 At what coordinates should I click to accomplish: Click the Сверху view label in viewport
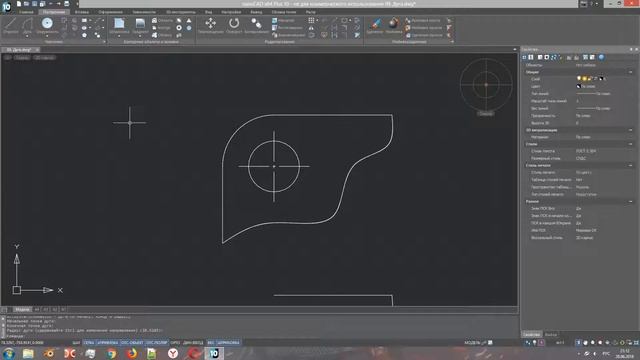pyautogui.click(x=22, y=58)
